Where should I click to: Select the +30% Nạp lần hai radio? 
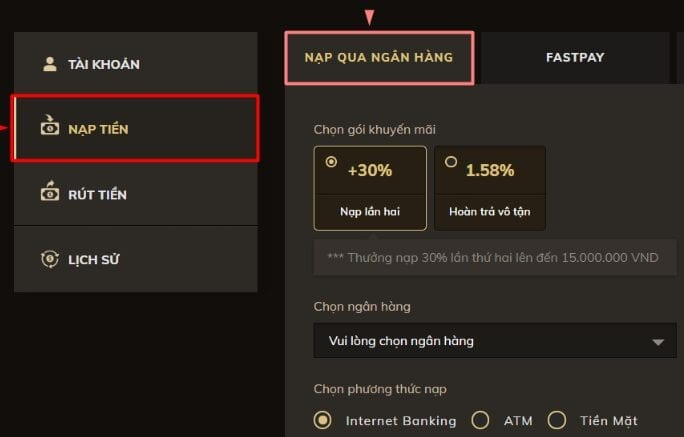click(331, 161)
